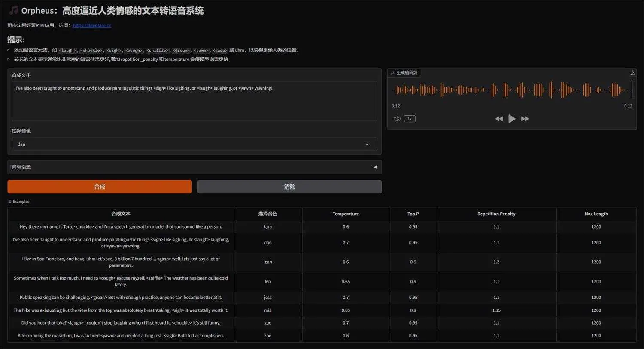
Task: Click the 选择音色 column header
Action: [268, 214]
